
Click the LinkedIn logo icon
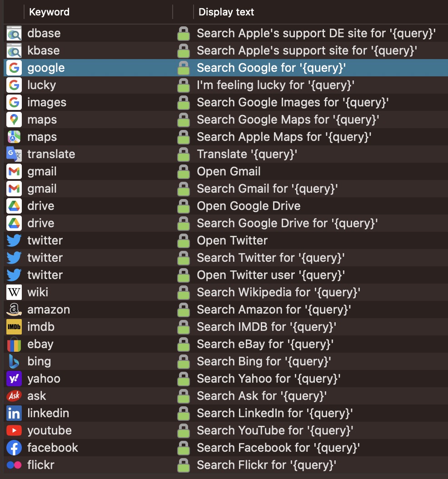point(14,413)
